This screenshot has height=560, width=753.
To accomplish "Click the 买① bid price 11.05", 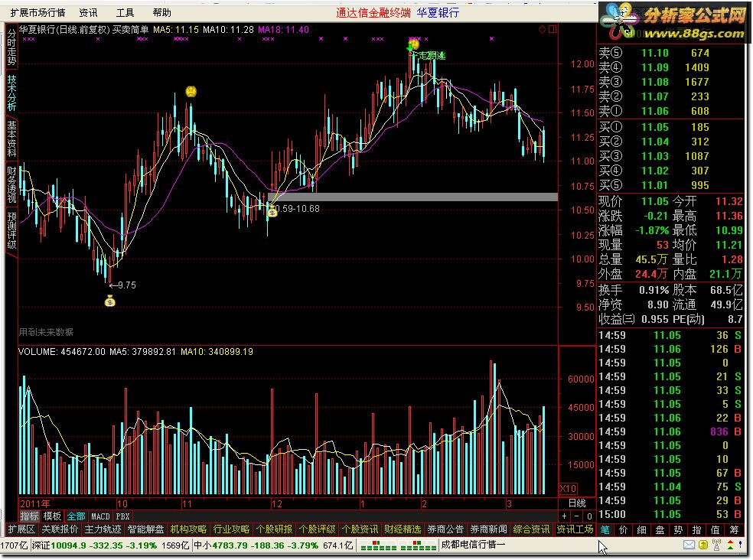I will 655,127.
